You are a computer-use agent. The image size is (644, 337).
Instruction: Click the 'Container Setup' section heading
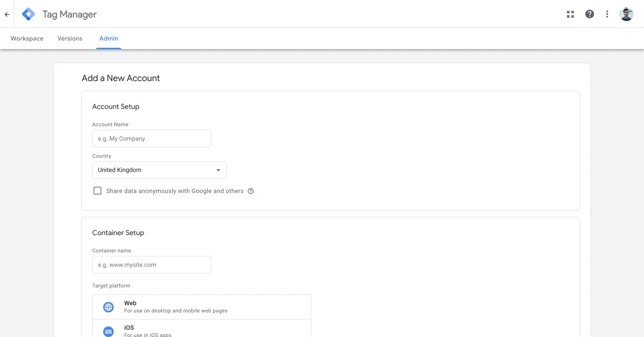pyautogui.click(x=118, y=233)
